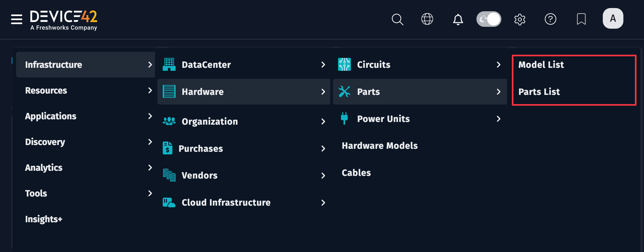Toggle dark mode switch
Viewport: 644px width, 252px height.
(x=489, y=19)
